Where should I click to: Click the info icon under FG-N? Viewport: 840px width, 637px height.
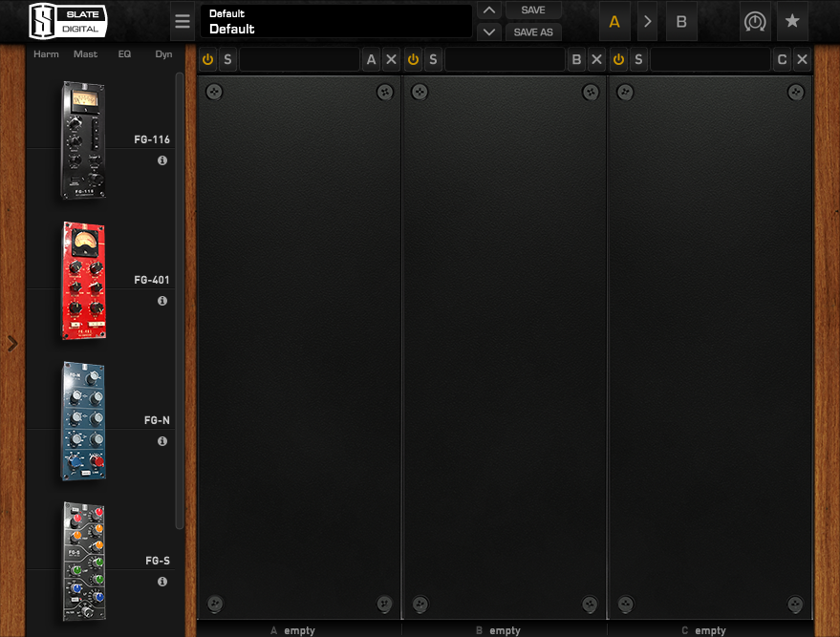tap(162, 440)
